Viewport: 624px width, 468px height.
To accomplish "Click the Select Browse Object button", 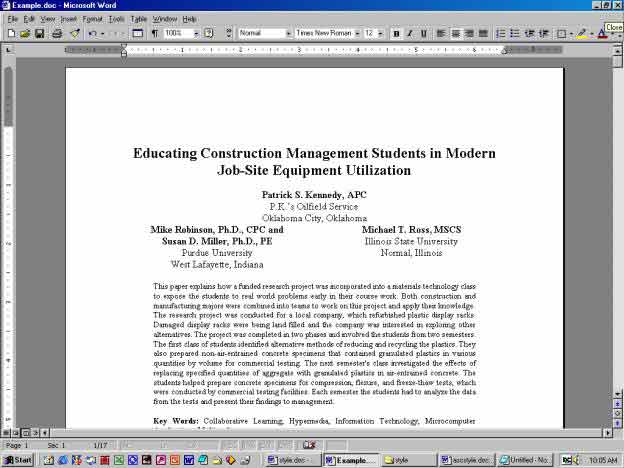I will pos(618,413).
